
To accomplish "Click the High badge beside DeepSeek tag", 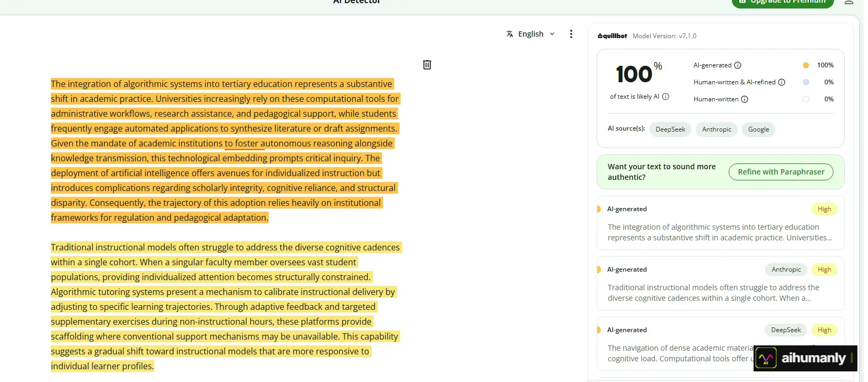I will pyautogui.click(x=825, y=330).
